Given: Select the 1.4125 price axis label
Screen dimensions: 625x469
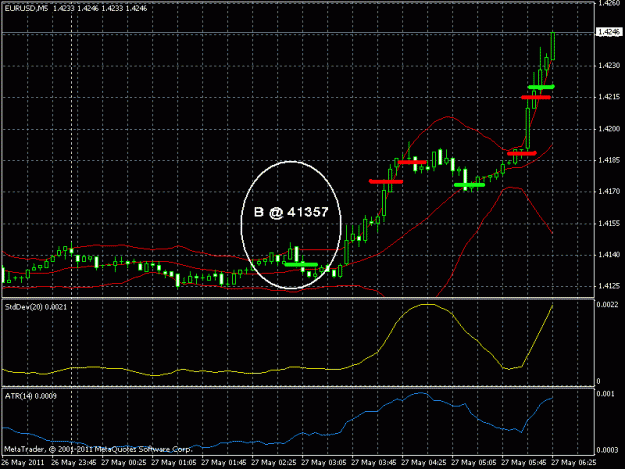Looking at the screenshot, I should point(609,286).
